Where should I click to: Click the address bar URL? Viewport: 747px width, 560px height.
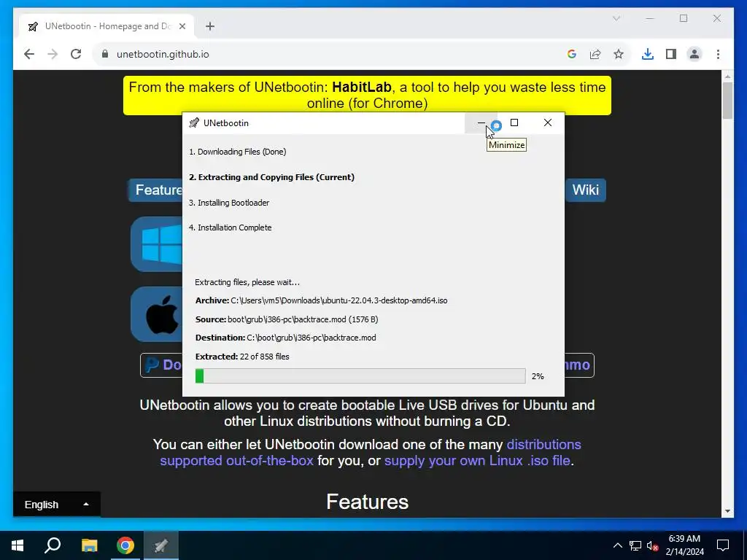point(163,54)
